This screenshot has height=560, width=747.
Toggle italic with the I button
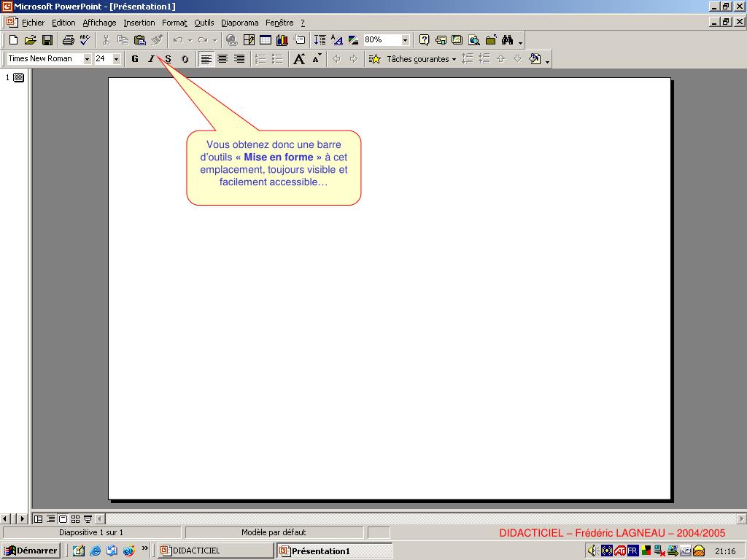152,59
